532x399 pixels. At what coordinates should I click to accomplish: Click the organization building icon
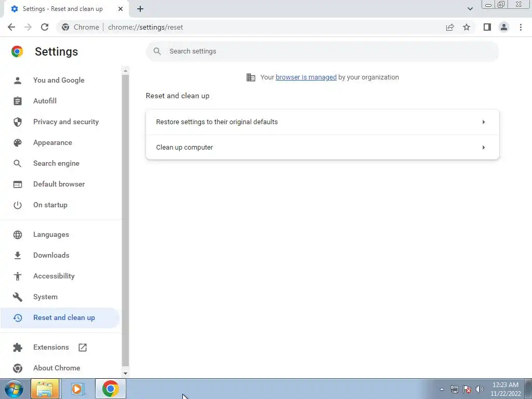[251, 77]
